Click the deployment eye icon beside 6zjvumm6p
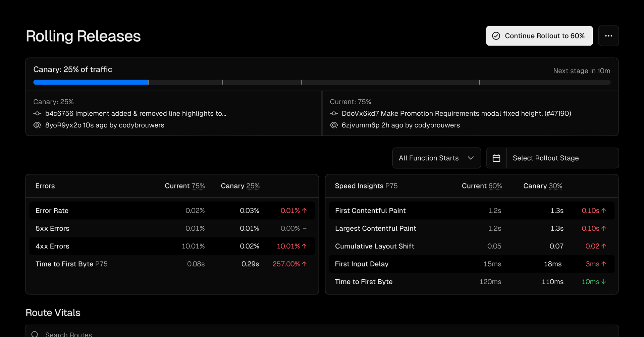Viewport: 644px width, 337px height. pyautogui.click(x=334, y=125)
